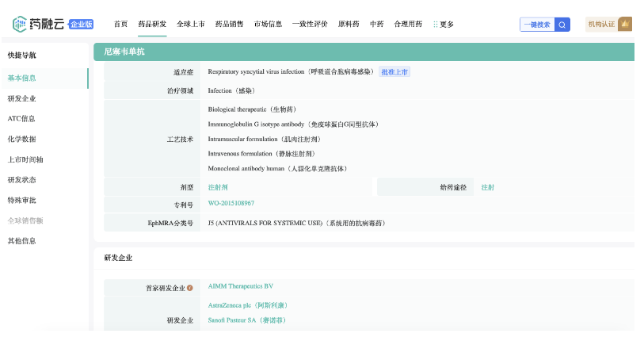Open the WO-2015108967 patent link
This screenshot has height=341, width=644.
(x=231, y=204)
